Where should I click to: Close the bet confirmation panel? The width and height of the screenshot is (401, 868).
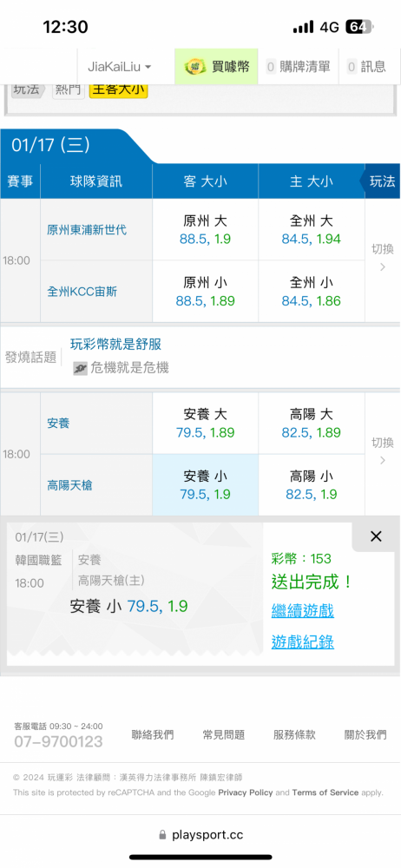pyautogui.click(x=376, y=536)
